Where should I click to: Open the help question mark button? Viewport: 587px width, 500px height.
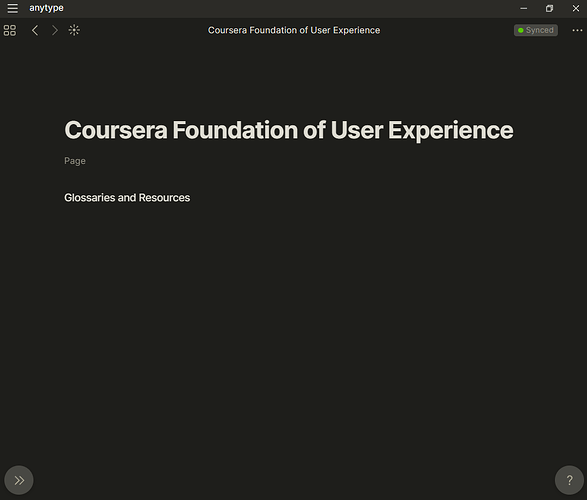[x=569, y=480]
